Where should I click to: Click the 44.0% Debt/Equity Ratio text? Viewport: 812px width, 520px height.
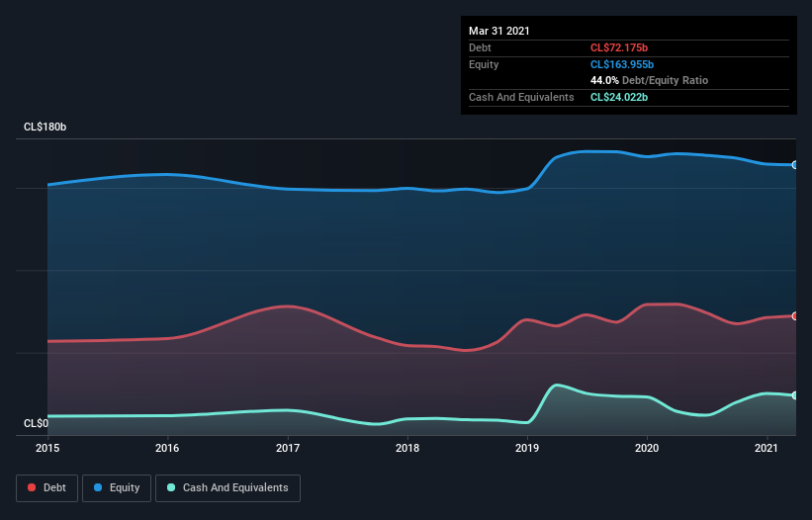[650, 80]
